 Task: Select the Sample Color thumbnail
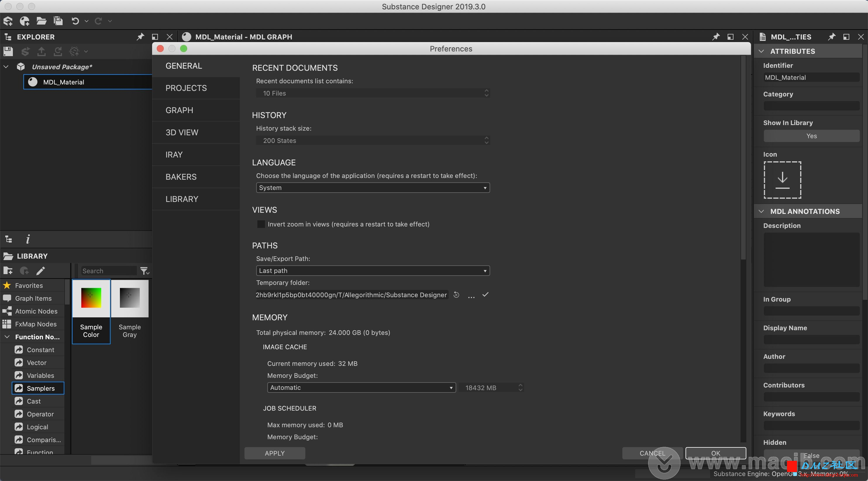pos(91,311)
